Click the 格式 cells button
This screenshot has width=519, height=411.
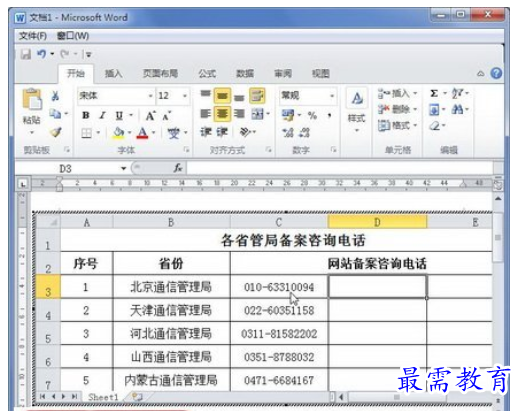pyautogui.click(x=397, y=125)
